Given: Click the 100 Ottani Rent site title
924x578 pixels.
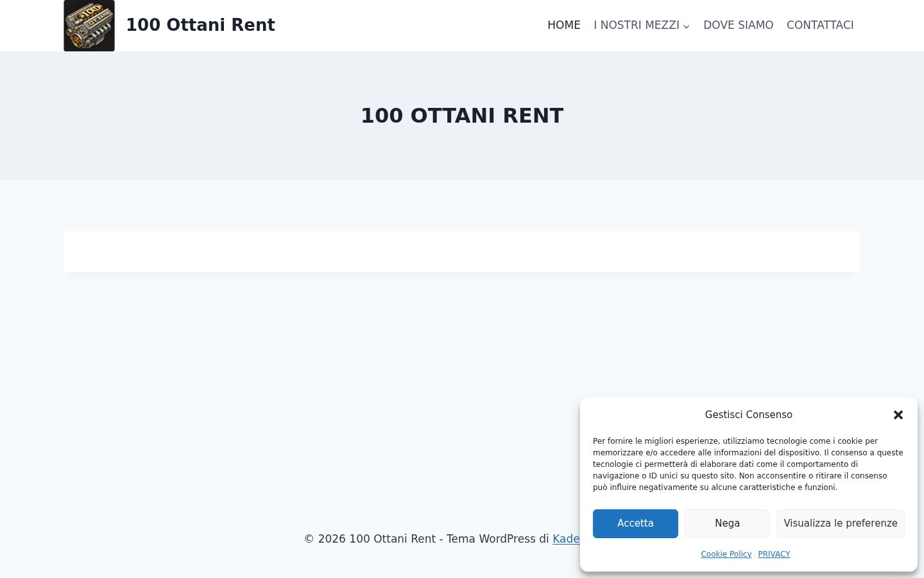Looking at the screenshot, I should coord(200,25).
